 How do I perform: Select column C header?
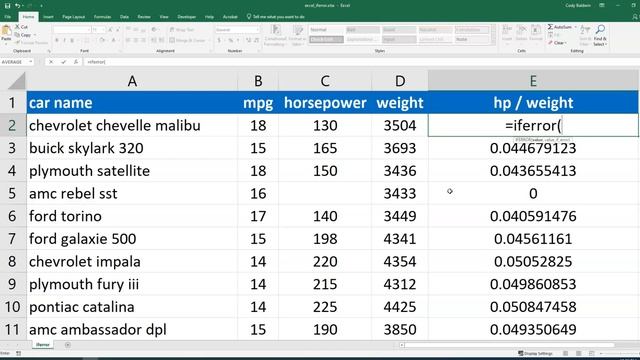pos(325,81)
